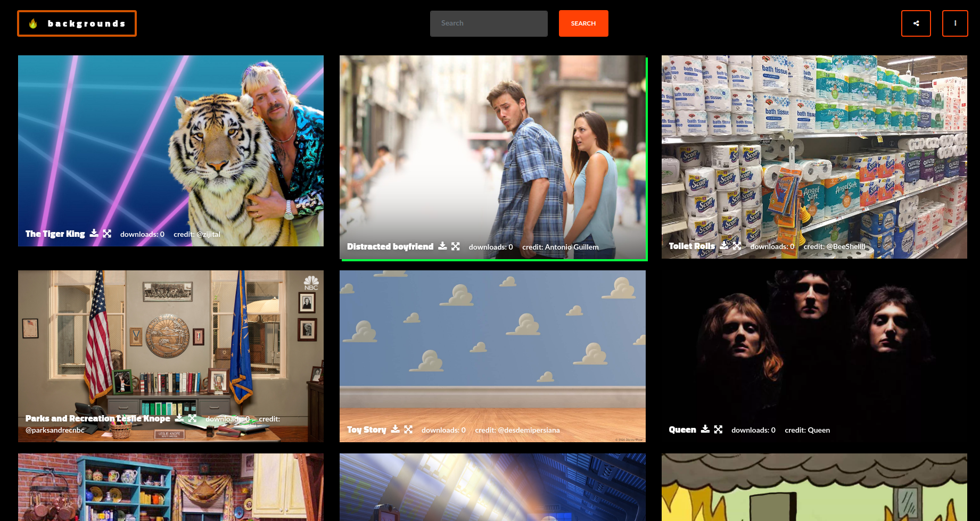Click downloads: 0 on Toy Story
This screenshot has width=980, height=521.
click(x=443, y=430)
